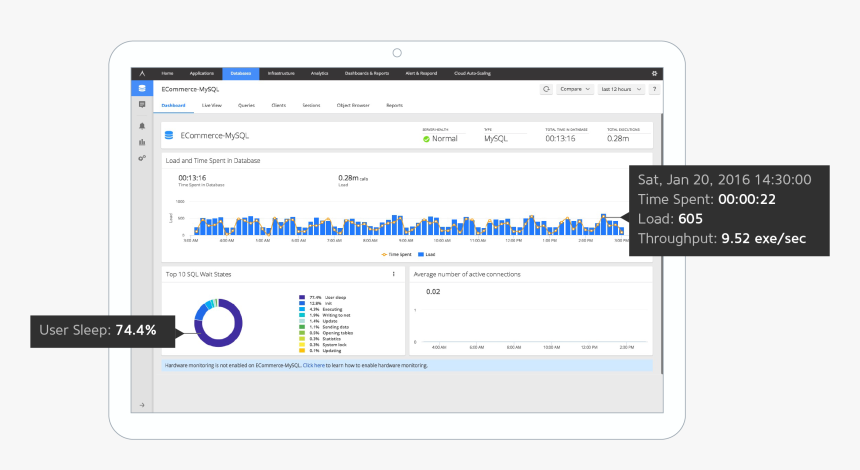Open Infrastructure in top navigation
This screenshot has width=860, height=470.
coord(281,73)
